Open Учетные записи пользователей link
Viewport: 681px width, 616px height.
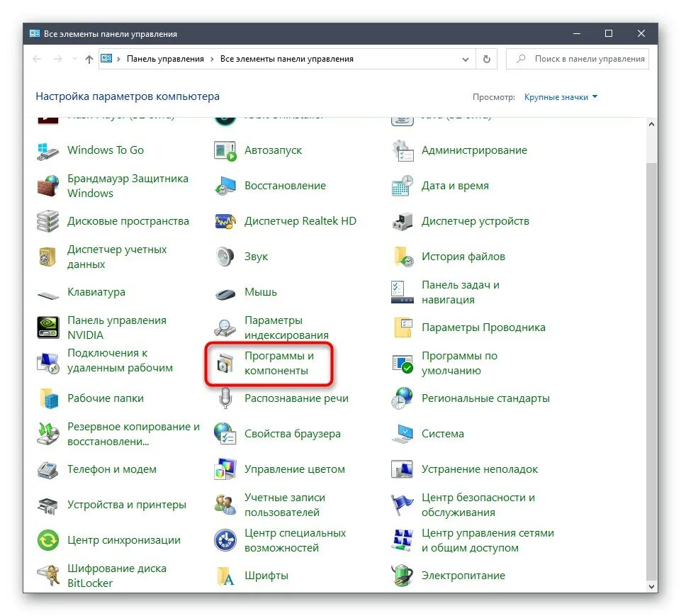pyautogui.click(x=284, y=505)
